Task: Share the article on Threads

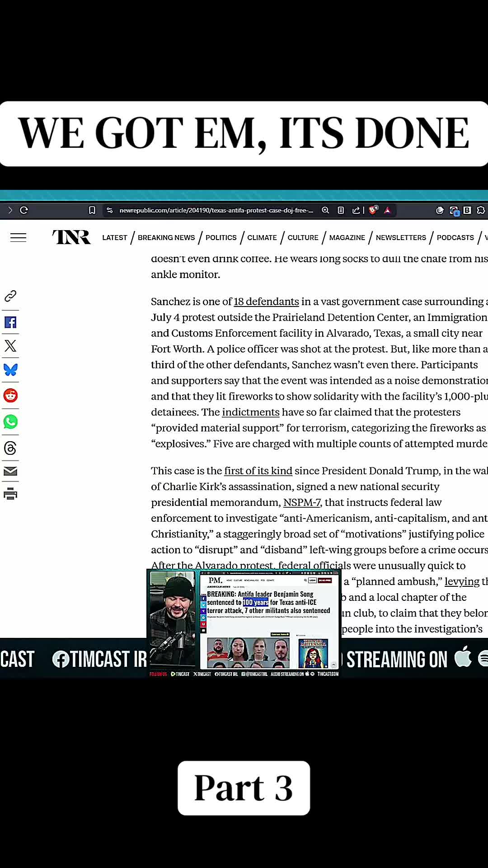Action: (10, 448)
